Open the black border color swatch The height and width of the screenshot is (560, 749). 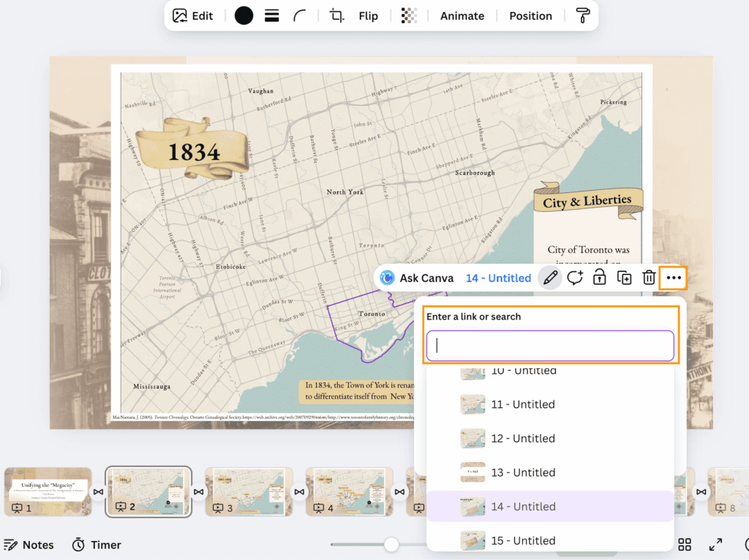click(x=244, y=16)
